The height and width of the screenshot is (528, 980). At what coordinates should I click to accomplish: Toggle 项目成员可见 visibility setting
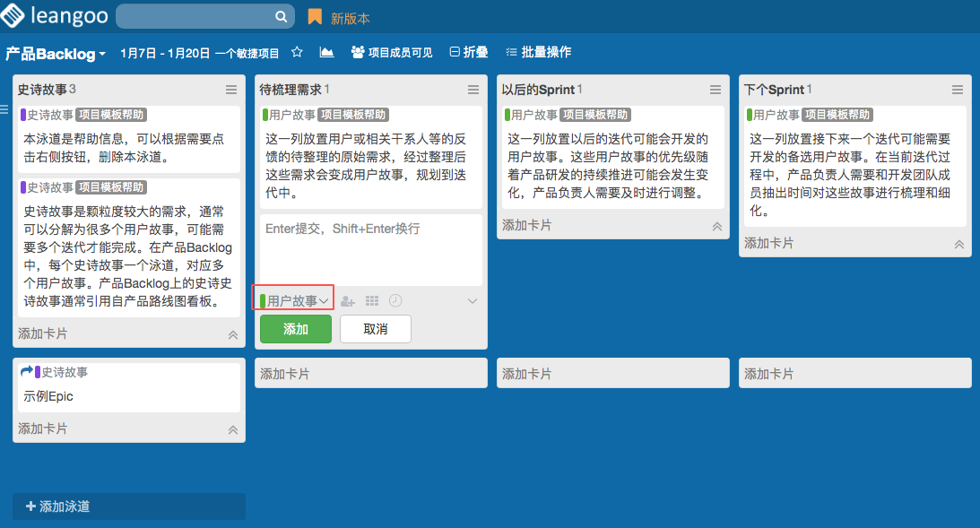392,53
